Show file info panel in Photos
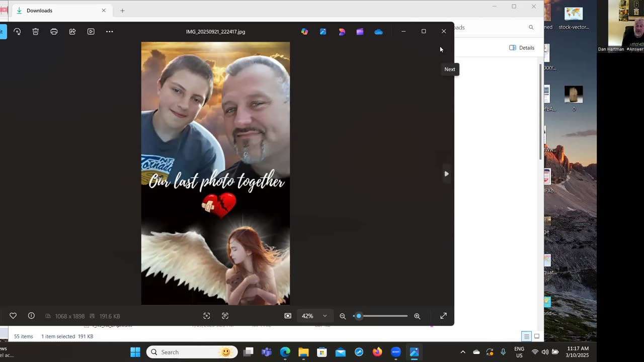 coord(31,316)
